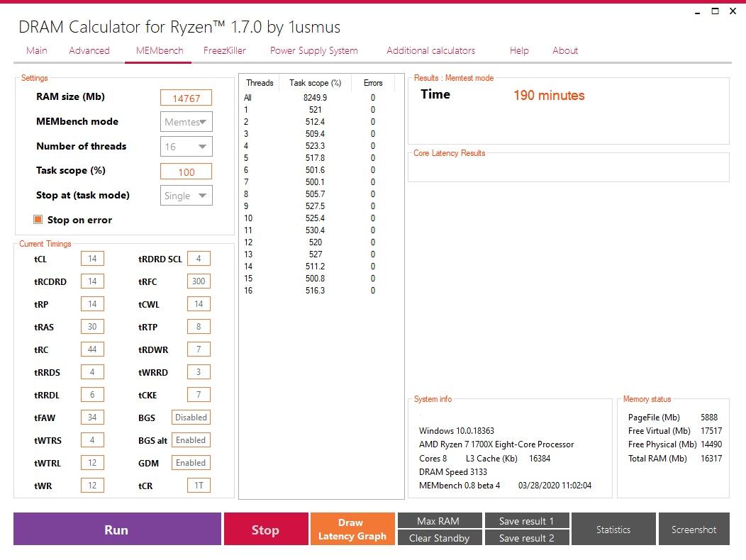Viewport: 746px width, 560px height.
Task: Click the tRDRD SCL value box
Action: 199,258
